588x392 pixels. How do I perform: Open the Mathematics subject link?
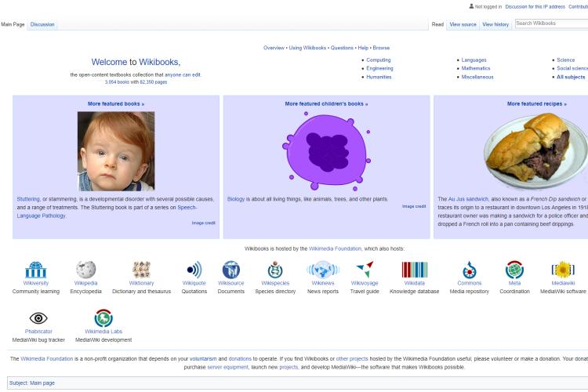pos(476,68)
